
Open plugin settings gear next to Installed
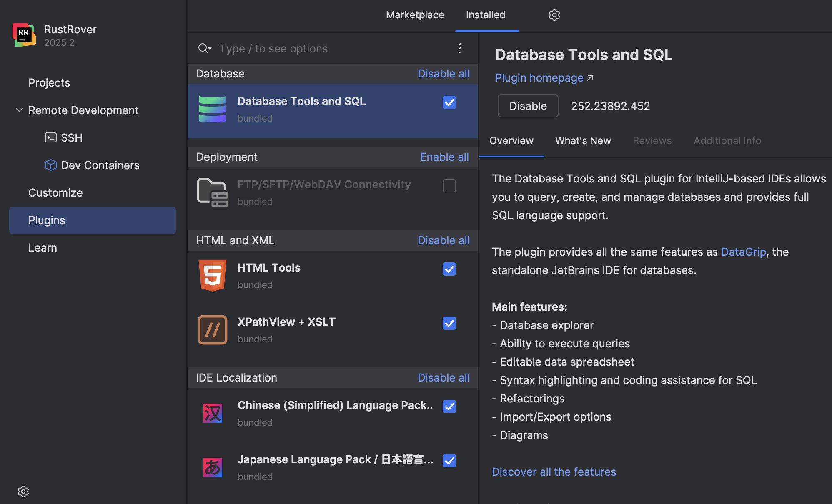(x=554, y=15)
